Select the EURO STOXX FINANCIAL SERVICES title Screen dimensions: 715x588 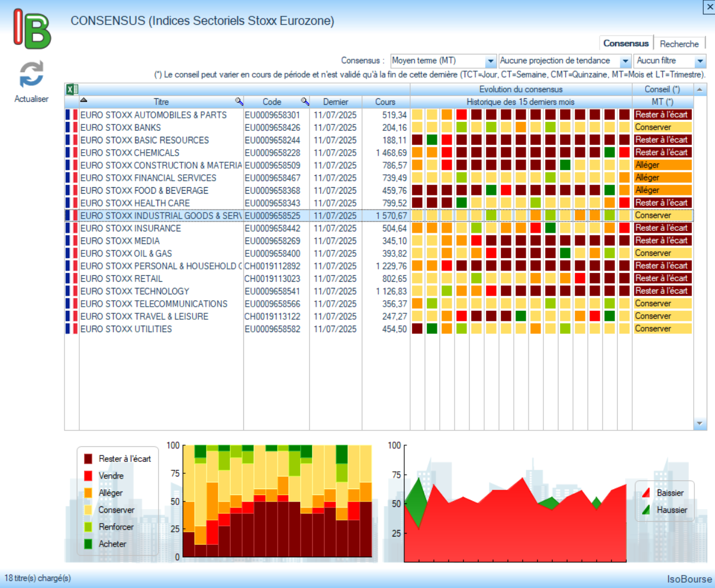149,178
